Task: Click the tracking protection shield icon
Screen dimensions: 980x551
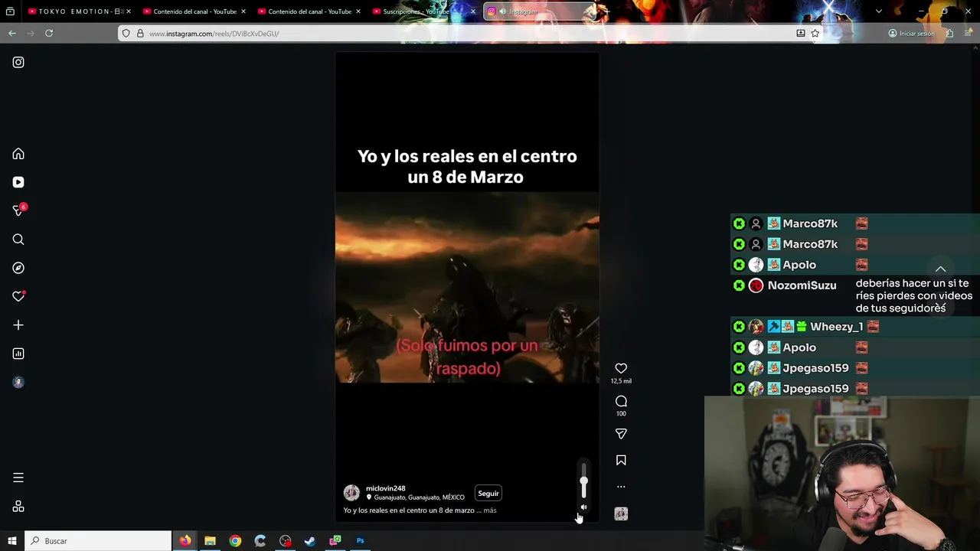Action: pos(126,34)
